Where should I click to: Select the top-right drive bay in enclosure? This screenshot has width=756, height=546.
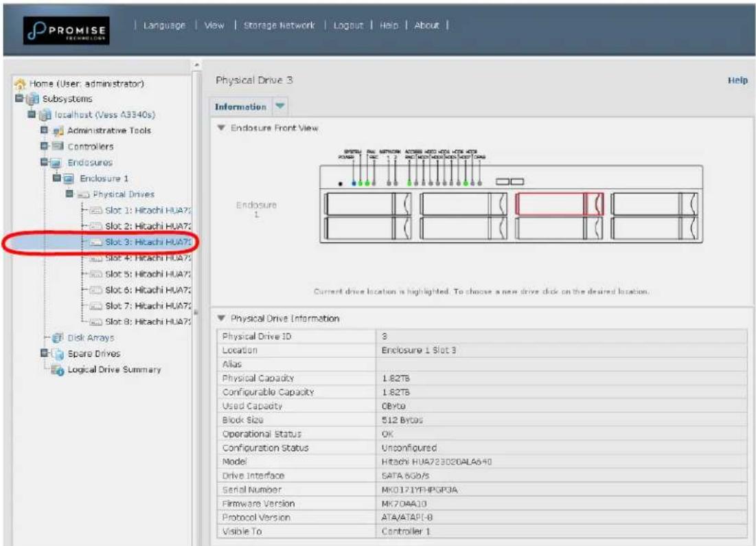(x=655, y=204)
